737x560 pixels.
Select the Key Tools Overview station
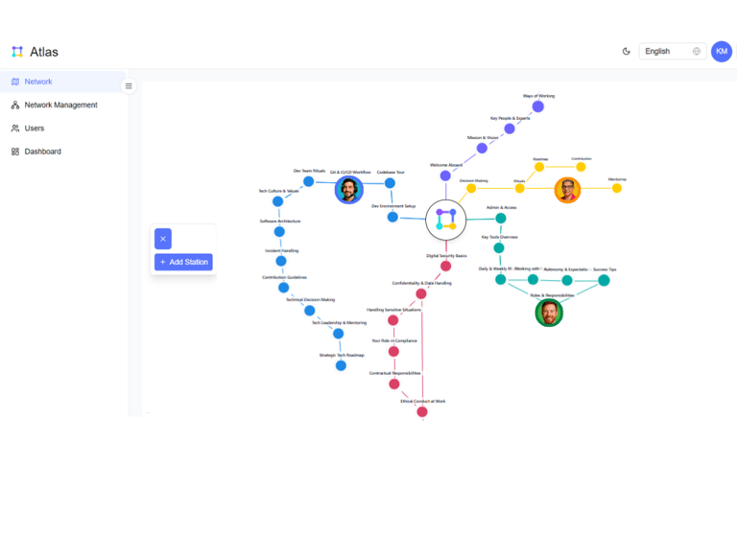(499, 247)
